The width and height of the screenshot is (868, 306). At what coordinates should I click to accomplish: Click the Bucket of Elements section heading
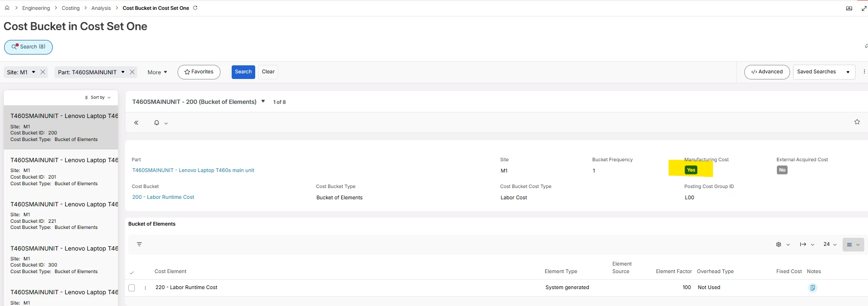(x=152, y=224)
